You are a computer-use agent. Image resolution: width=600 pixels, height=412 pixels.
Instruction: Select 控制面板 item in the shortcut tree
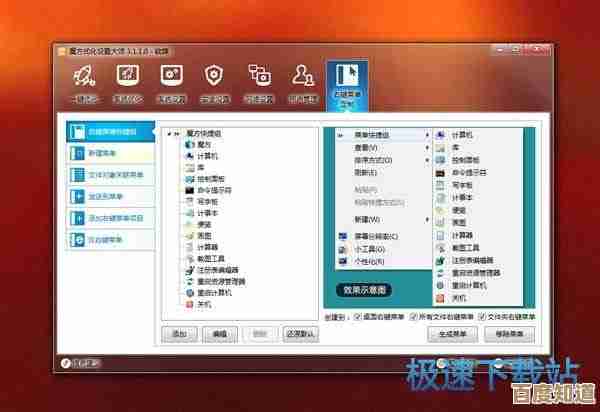coord(205,179)
